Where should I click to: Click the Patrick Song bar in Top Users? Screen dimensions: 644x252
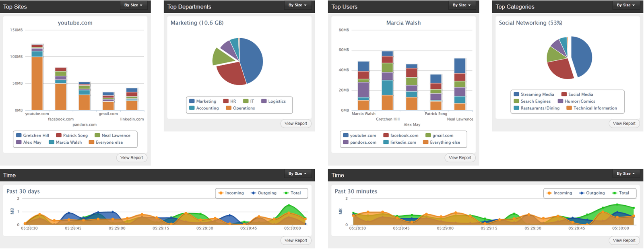coord(436,92)
